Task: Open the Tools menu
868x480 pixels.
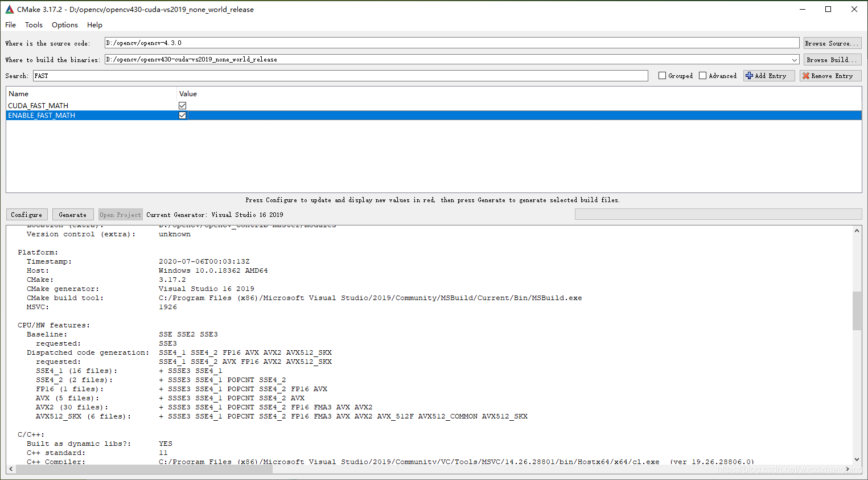Action: click(x=34, y=25)
